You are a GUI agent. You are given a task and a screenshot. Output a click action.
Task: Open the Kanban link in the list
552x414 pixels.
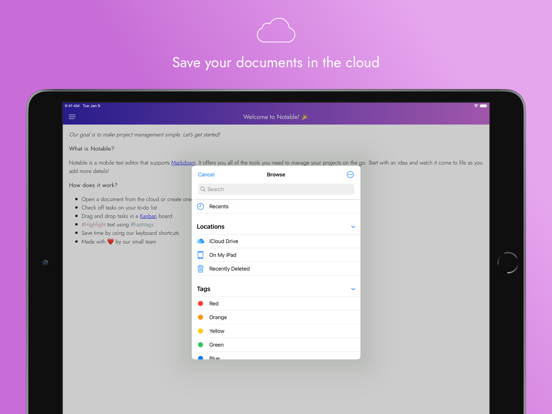(x=148, y=216)
